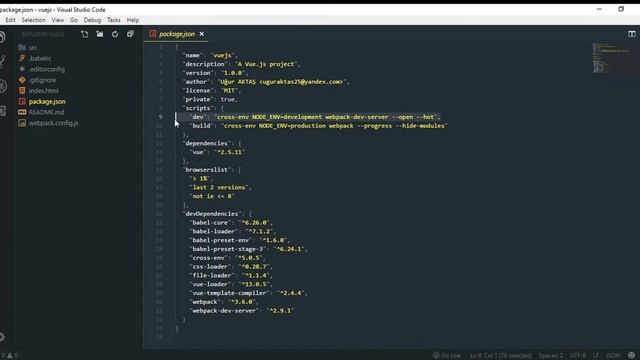Refresh the Explorer file tree
This screenshot has height=360, width=640.
coord(115,34)
